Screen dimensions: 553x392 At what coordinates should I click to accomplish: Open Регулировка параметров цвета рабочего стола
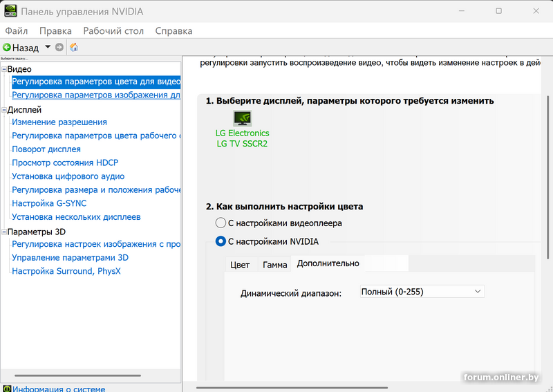[x=96, y=136]
